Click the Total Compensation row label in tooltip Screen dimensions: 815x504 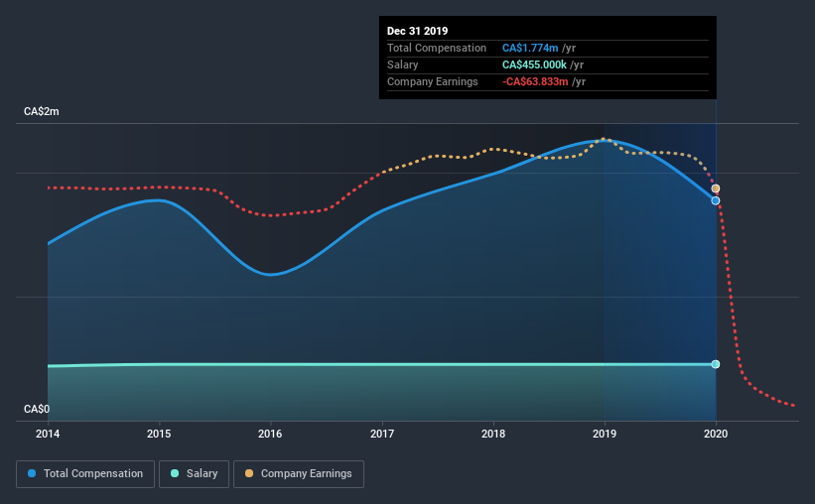(x=437, y=48)
